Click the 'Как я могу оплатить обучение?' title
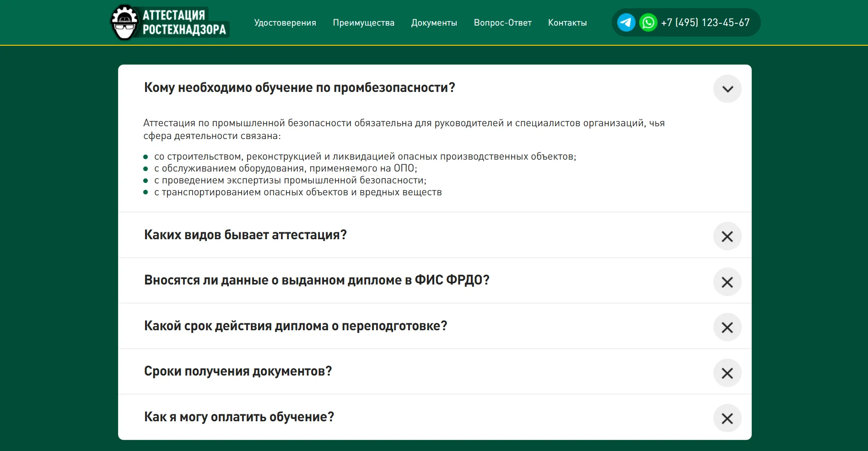Viewport: 868px width, 451px height. [239, 417]
